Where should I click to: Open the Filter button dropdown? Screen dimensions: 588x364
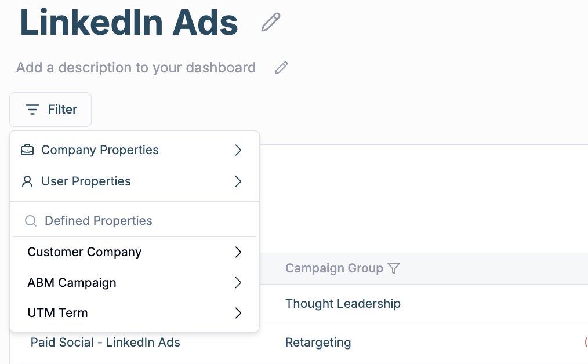(x=50, y=110)
